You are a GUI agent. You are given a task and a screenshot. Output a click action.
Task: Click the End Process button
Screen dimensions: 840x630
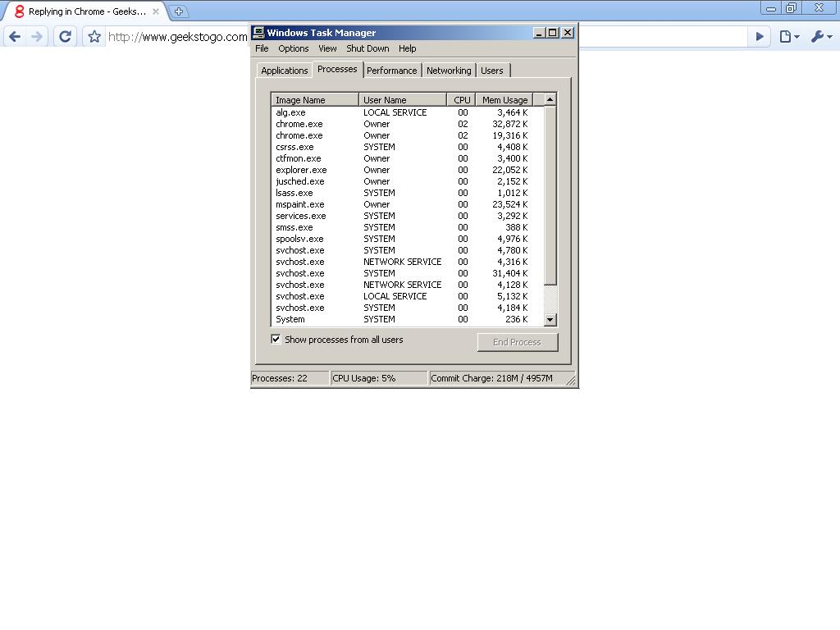pos(518,342)
